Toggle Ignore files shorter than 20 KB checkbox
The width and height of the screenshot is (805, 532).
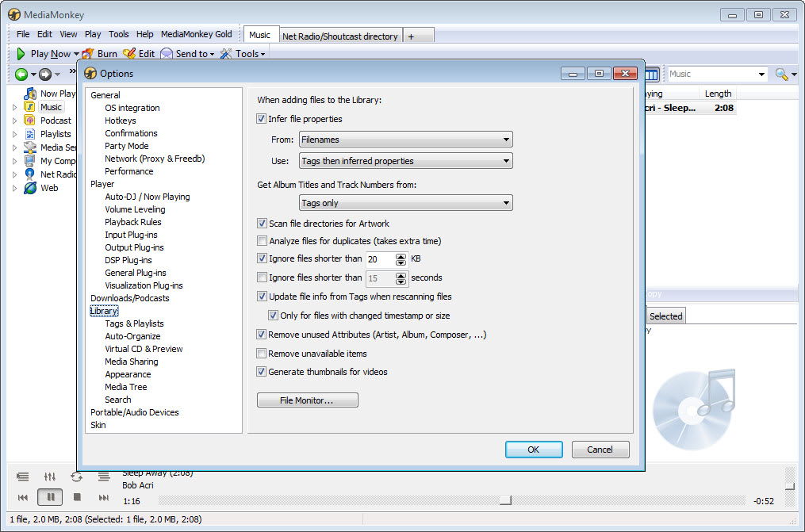[262, 258]
